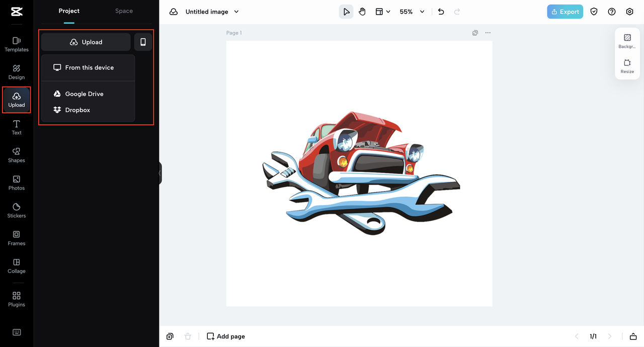The image size is (644, 347).
Task: Open Page 1 more options menu
Action: point(488,33)
